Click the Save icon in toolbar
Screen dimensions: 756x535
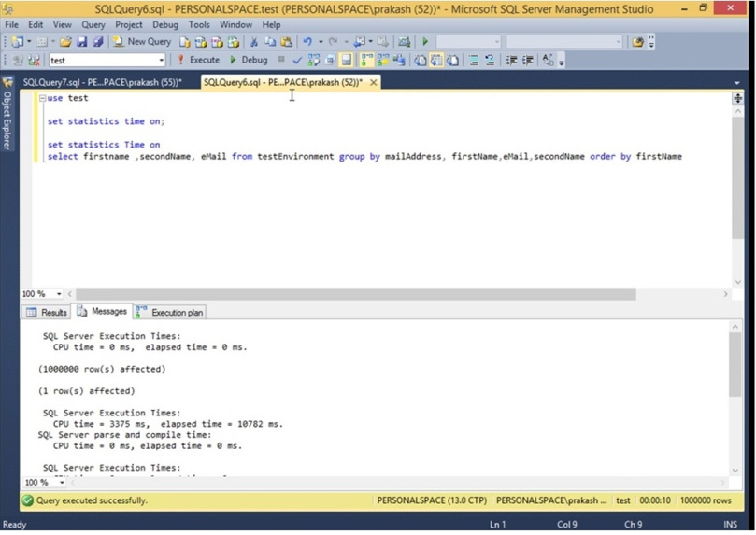coord(81,42)
